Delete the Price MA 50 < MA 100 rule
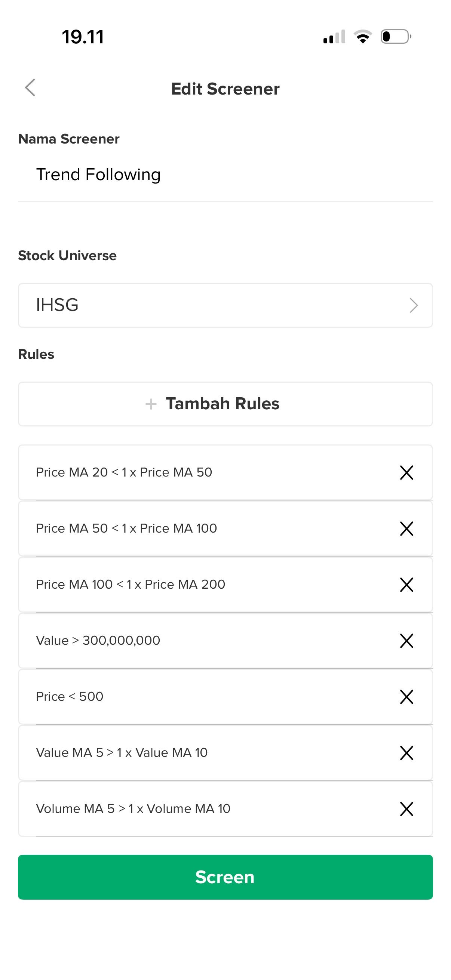The image size is (451, 980). click(x=406, y=528)
